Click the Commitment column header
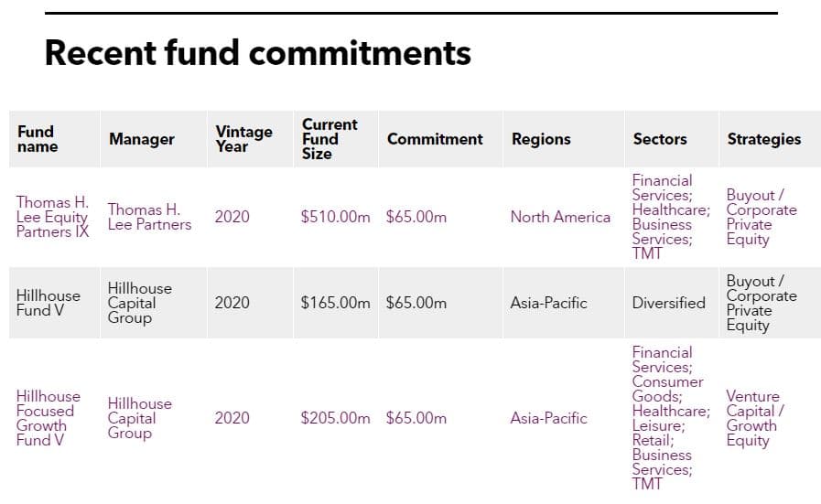821x504 pixels. click(x=435, y=139)
